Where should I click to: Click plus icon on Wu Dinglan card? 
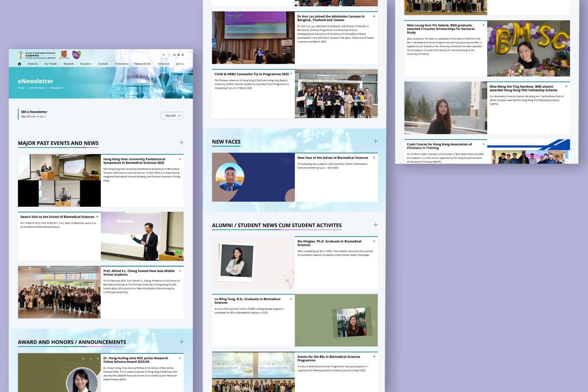coord(374,241)
